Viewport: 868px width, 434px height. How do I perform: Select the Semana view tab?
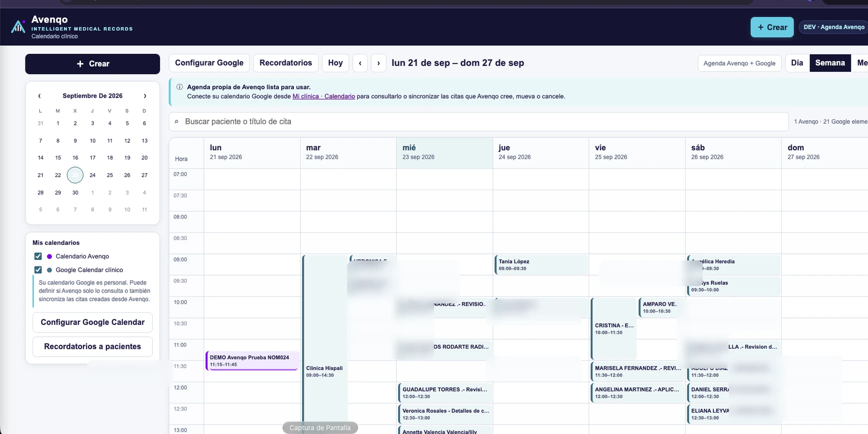tap(830, 63)
